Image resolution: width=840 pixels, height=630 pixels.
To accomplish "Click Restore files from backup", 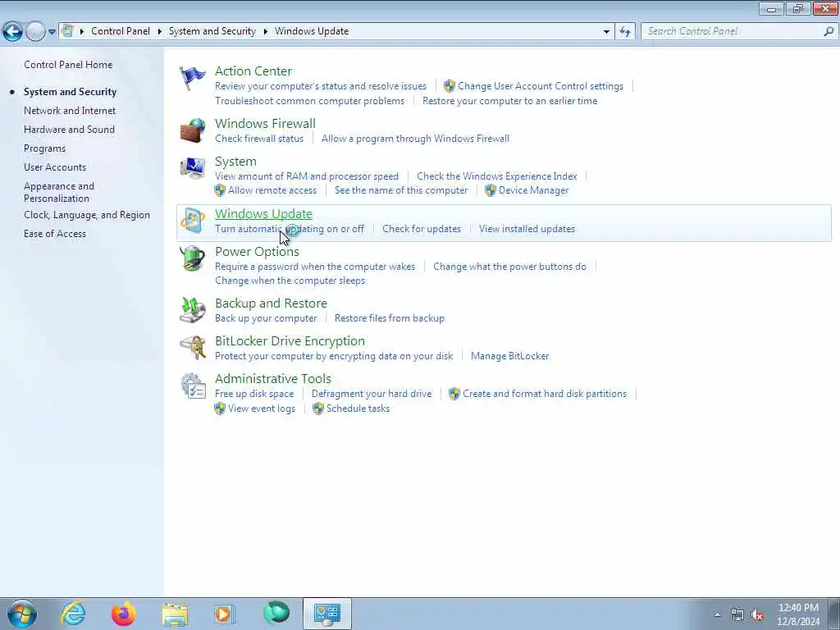I will (x=390, y=318).
